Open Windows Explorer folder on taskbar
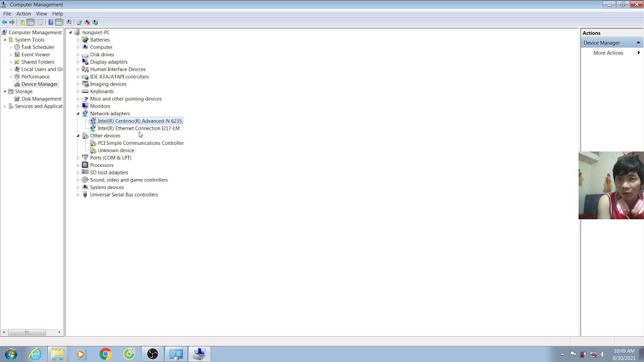644x362 pixels. [x=57, y=354]
